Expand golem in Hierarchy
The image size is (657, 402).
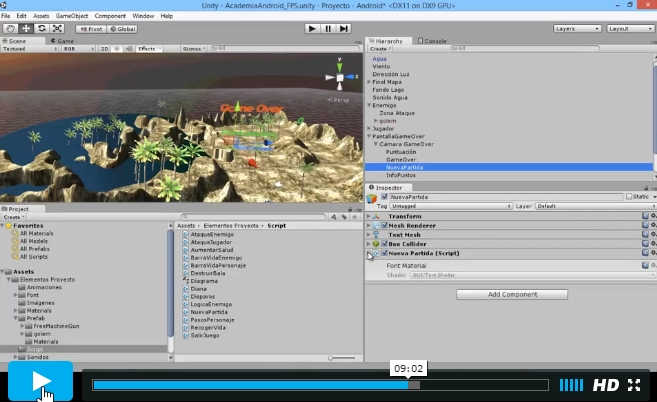click(x=376, y=121)
